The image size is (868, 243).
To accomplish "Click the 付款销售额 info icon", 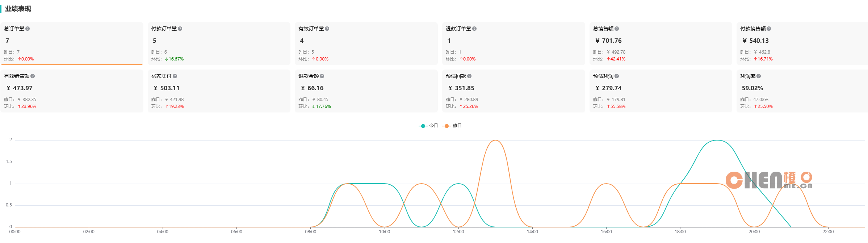I will (769, 29).
